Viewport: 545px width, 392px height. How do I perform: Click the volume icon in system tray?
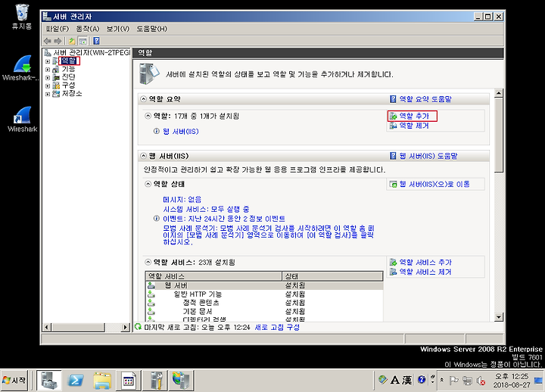[481, 381]
